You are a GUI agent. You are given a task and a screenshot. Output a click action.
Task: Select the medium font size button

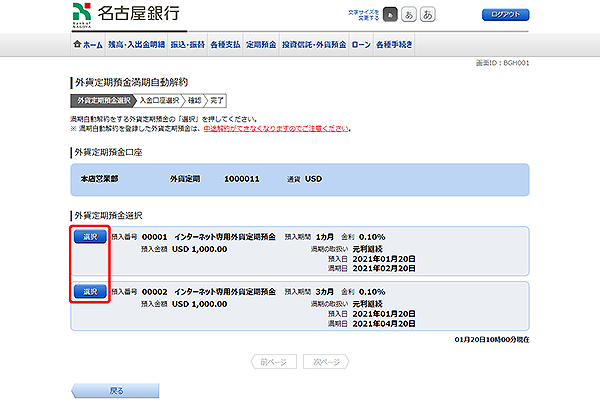[x=406, y=15]
